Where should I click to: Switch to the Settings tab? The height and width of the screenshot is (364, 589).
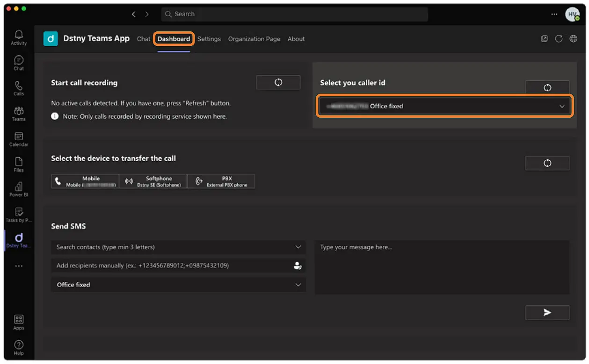tap(209, 39)
